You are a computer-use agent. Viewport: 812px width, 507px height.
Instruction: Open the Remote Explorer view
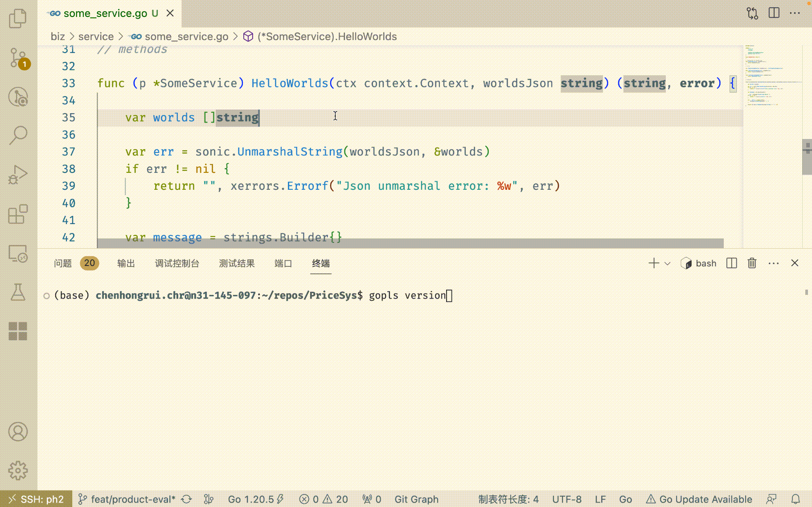coord(18,253)
